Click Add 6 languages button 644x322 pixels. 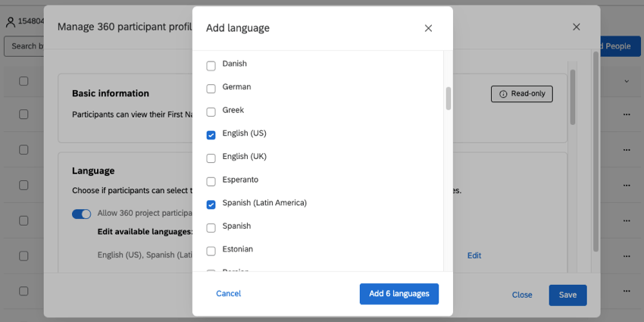click(399, 294)
